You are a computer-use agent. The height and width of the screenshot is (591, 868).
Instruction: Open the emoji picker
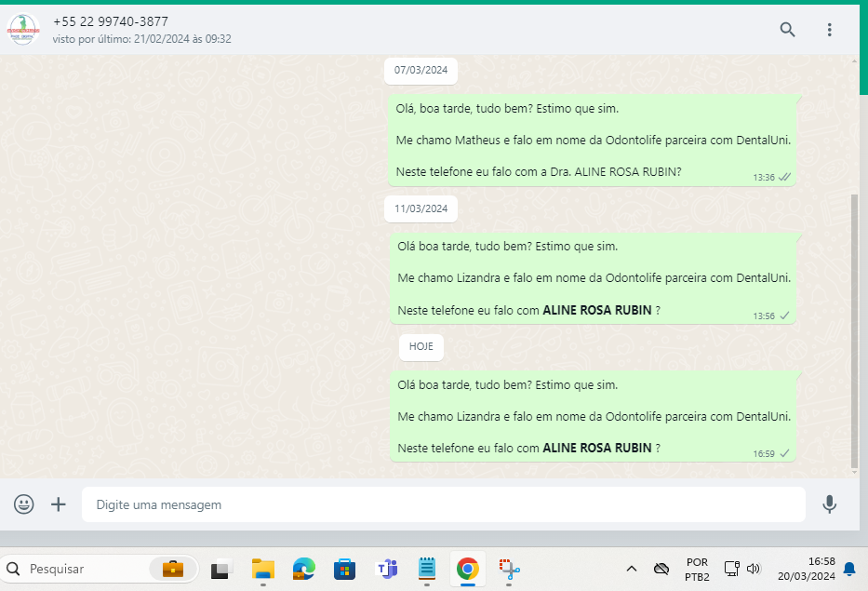pyautogui.click(x=24, y=504)
